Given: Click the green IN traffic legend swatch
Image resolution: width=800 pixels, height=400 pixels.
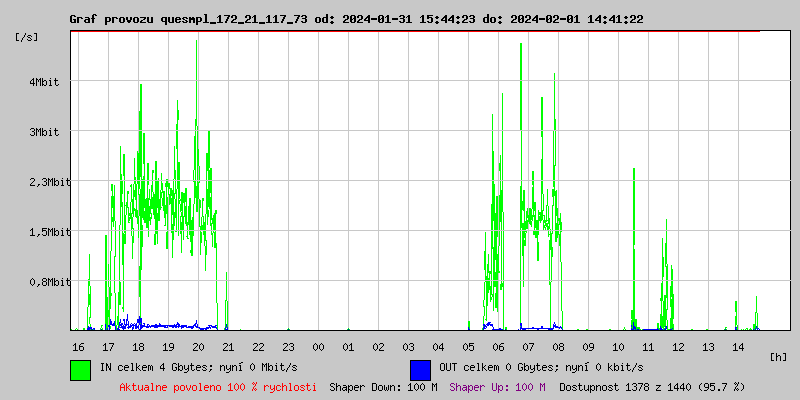Looking at the screenshot, I should pos(80,369).
